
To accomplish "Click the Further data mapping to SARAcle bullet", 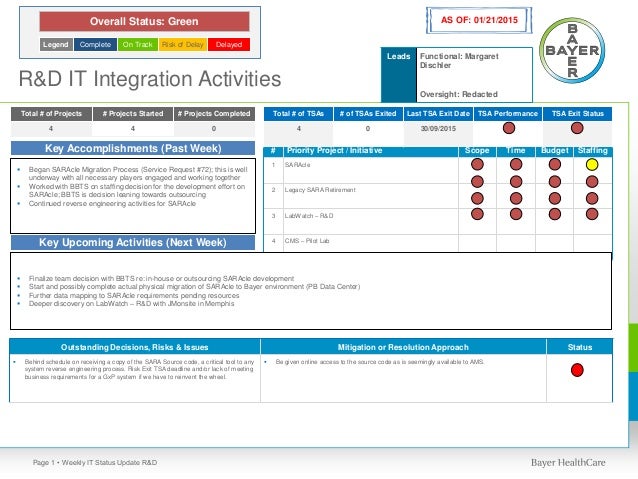I will click(x=134, y=295).
